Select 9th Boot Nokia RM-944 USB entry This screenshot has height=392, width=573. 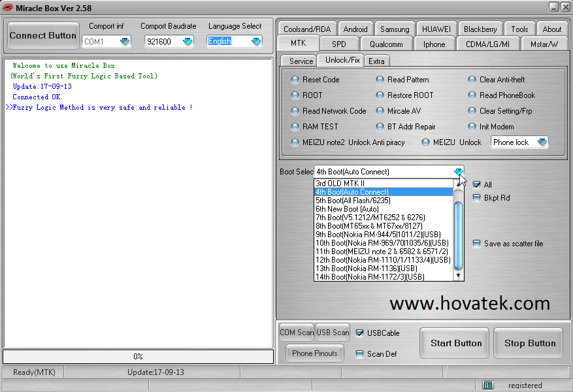[383, 234]
